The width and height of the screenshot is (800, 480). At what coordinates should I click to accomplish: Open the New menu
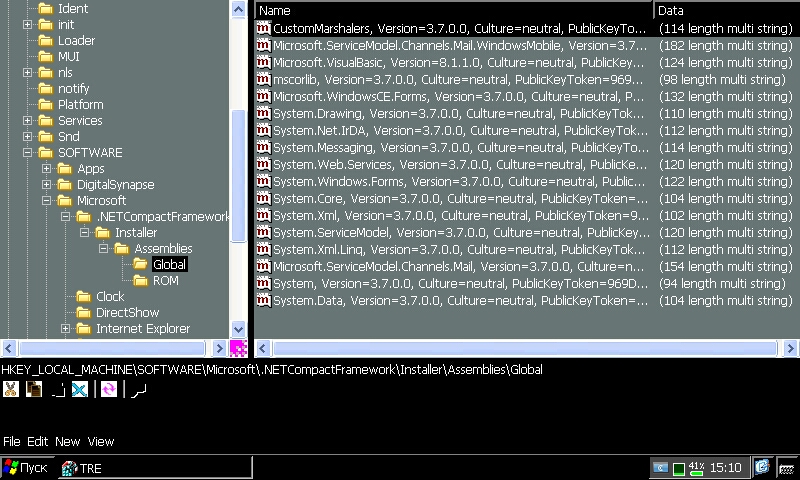67,441
